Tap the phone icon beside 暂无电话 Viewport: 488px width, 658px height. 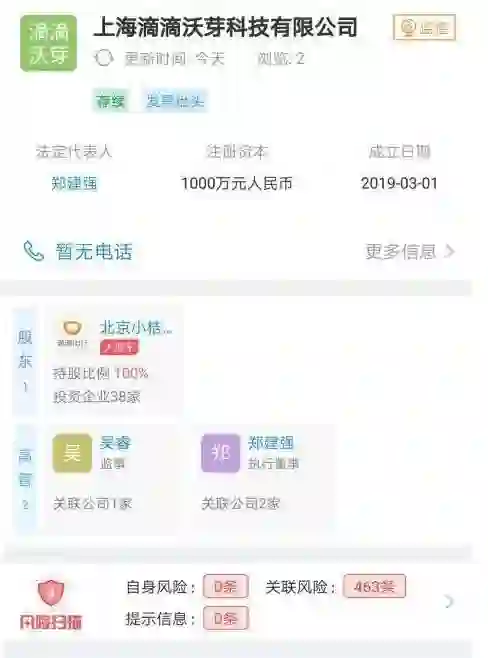pyautogui.click(x=34, y=251)
